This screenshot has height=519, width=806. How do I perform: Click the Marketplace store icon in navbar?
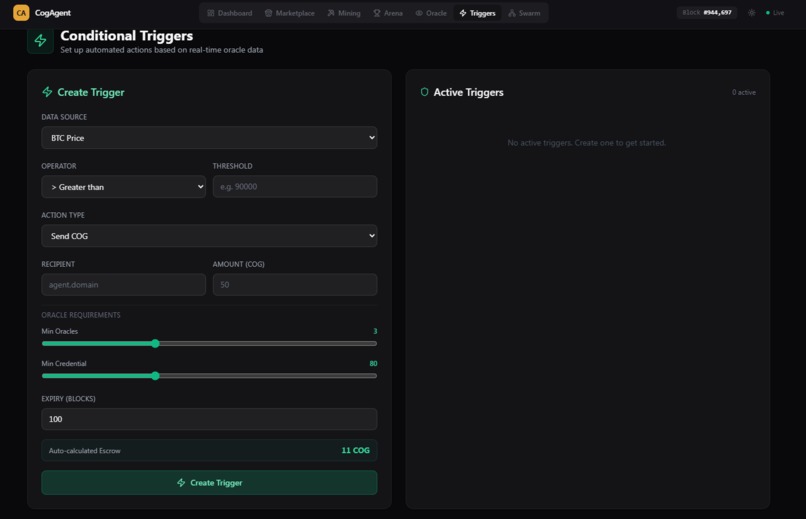coord(268,13)
